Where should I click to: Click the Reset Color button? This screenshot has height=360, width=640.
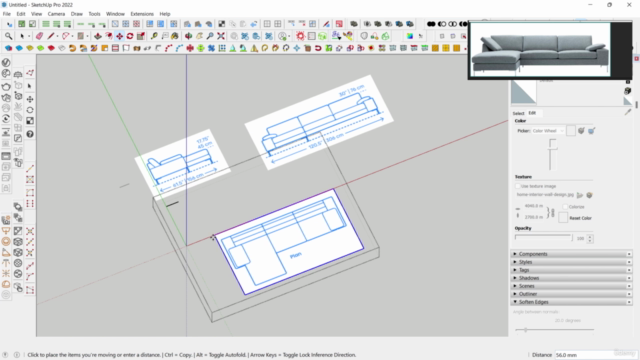tap(580, 218)
